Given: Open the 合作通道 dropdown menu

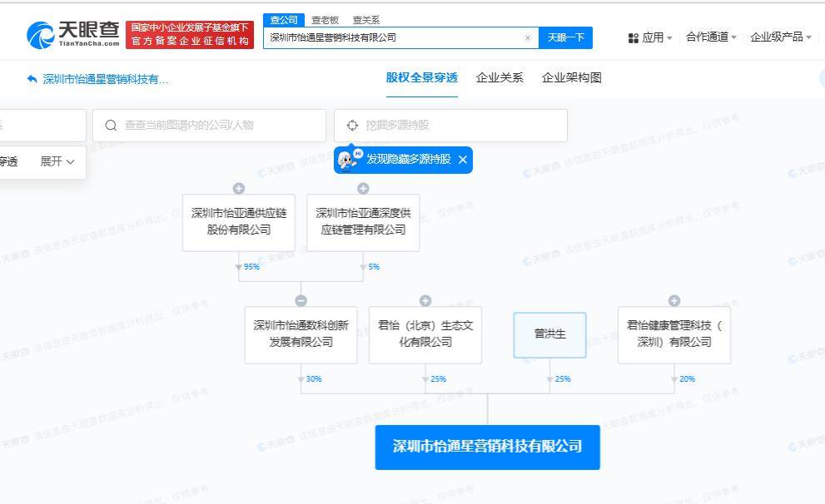Looking at the screenshot, I should [711, 37].
